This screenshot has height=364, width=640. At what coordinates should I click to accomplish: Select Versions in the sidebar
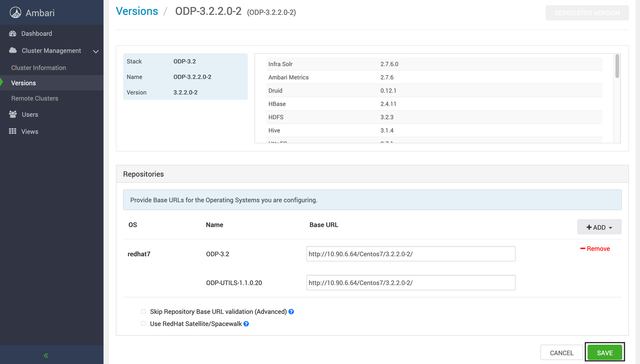[24, 83]
